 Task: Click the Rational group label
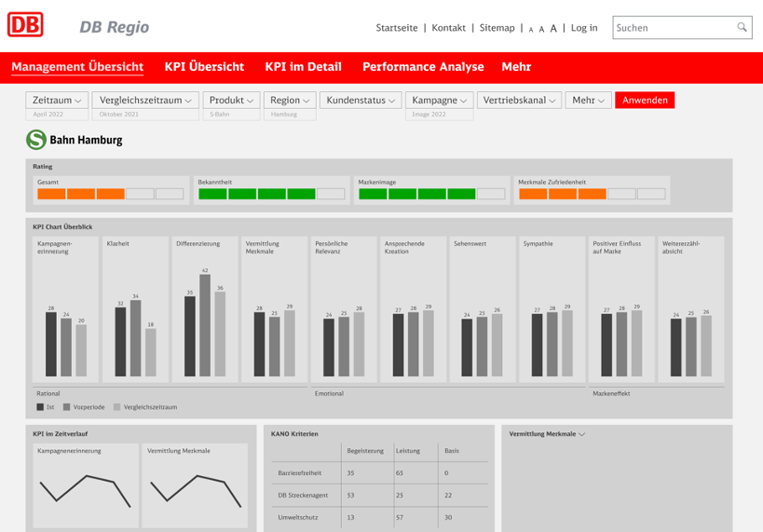48,393
